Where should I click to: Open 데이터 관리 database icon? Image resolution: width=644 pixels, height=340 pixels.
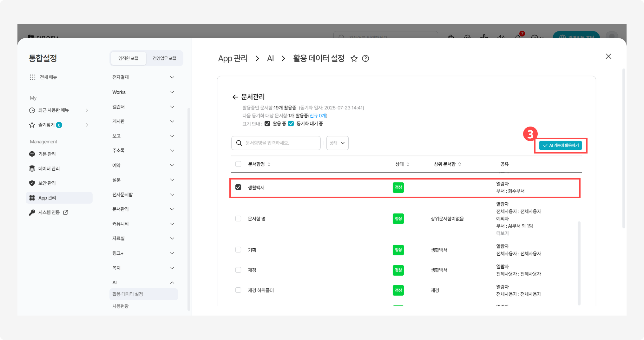(x=32, y=168)
